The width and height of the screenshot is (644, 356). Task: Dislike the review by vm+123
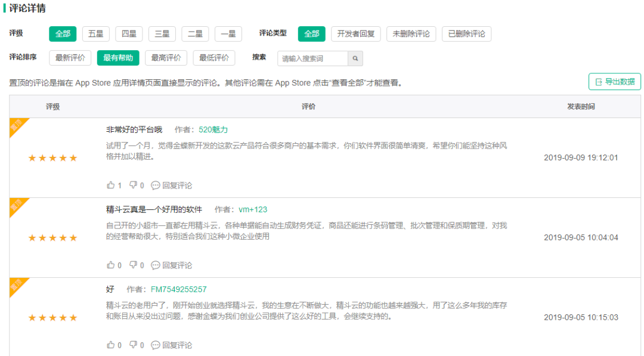pos(137,265)
